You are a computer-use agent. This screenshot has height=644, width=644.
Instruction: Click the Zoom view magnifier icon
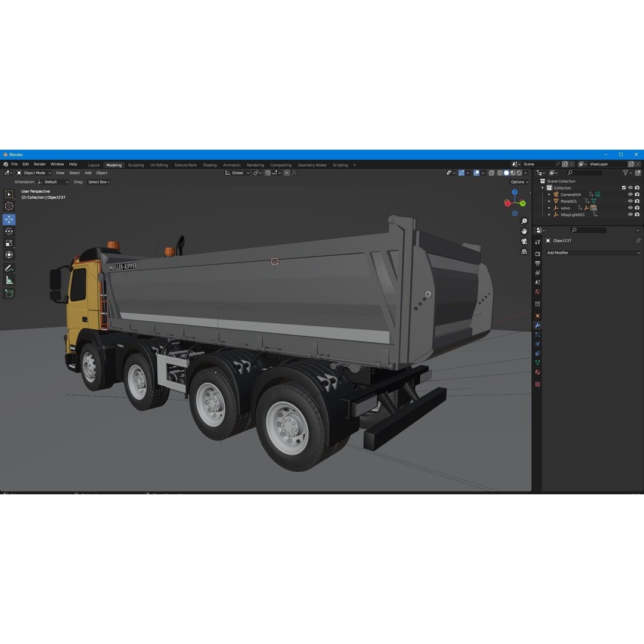pyautogui.click(x=524, y=221)
